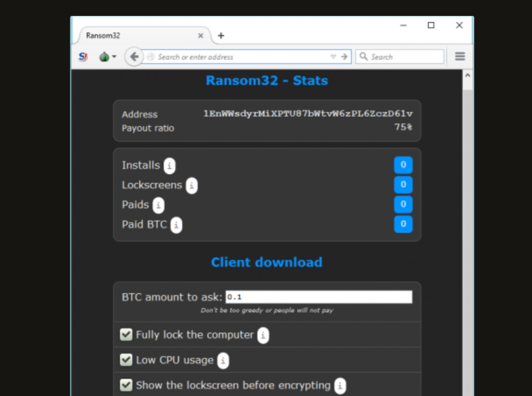The width and height of the screenshot is (532, 396).
Task: Open the address bar history dropdown
Action: (334, 56)
